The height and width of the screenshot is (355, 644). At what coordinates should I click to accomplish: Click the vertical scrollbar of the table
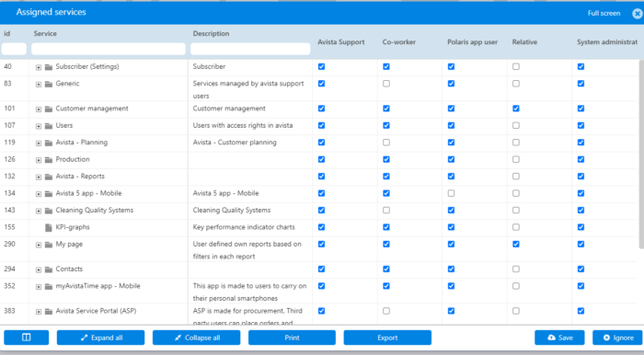pos(641,155)
